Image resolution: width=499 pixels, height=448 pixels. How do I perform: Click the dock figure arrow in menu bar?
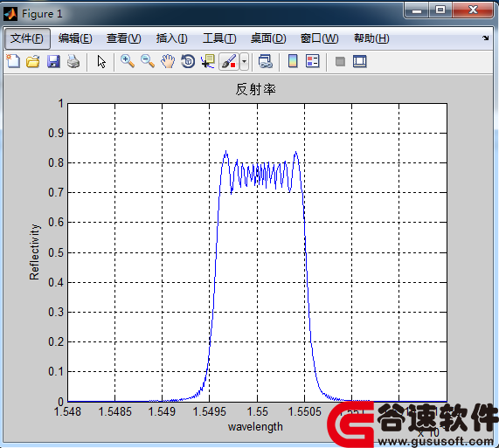485,38
